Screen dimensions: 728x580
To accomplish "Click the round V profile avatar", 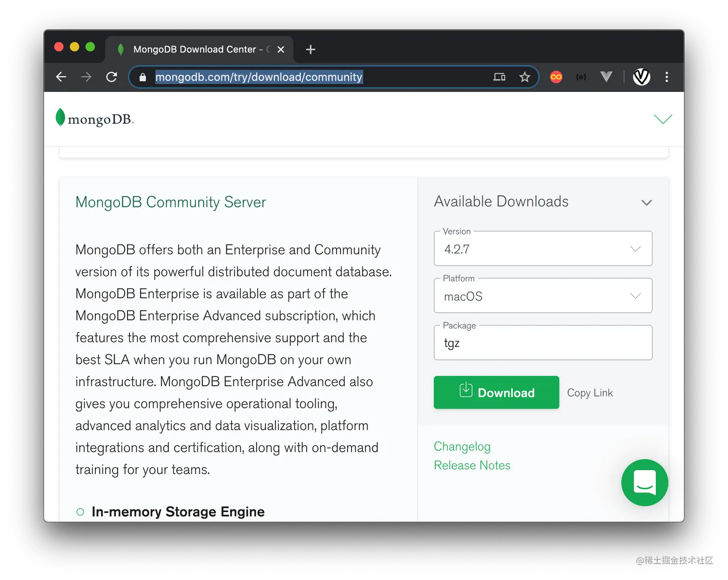I will pos(641,77).
